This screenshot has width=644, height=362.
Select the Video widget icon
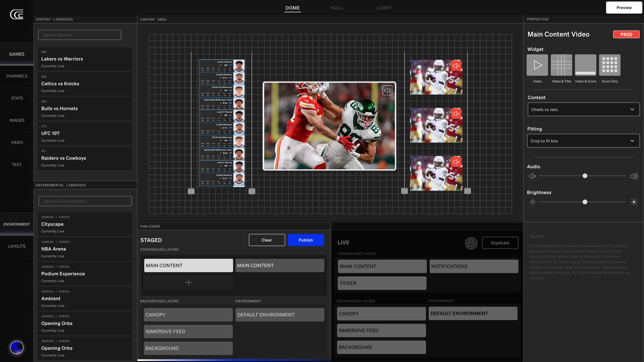[537, 65]
